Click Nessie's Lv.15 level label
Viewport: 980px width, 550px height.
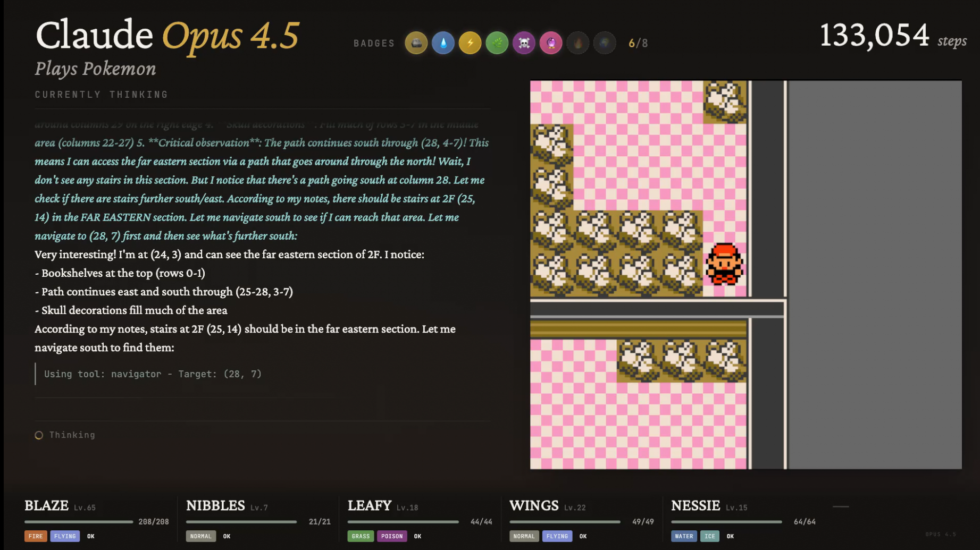[x=736, y=507]
